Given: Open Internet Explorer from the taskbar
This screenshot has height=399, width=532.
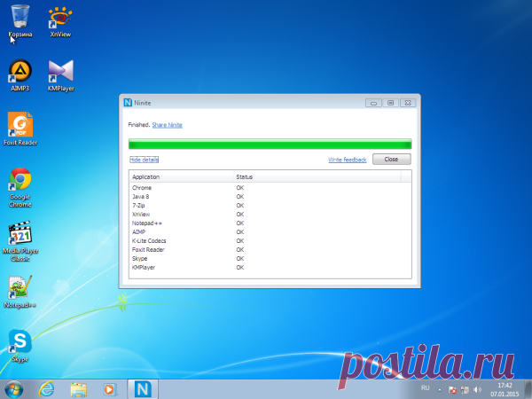Looking at the screenshot, I should click(x=46, y=389).
